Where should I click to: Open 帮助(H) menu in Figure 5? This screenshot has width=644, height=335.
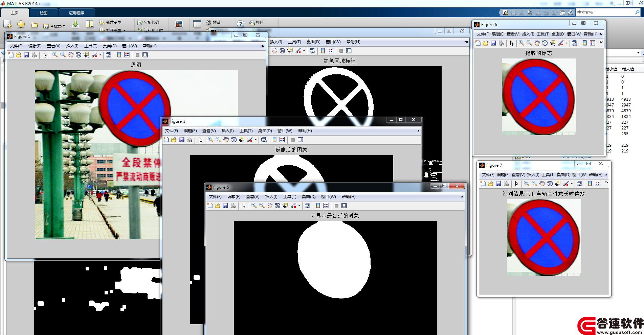[349, 197]
